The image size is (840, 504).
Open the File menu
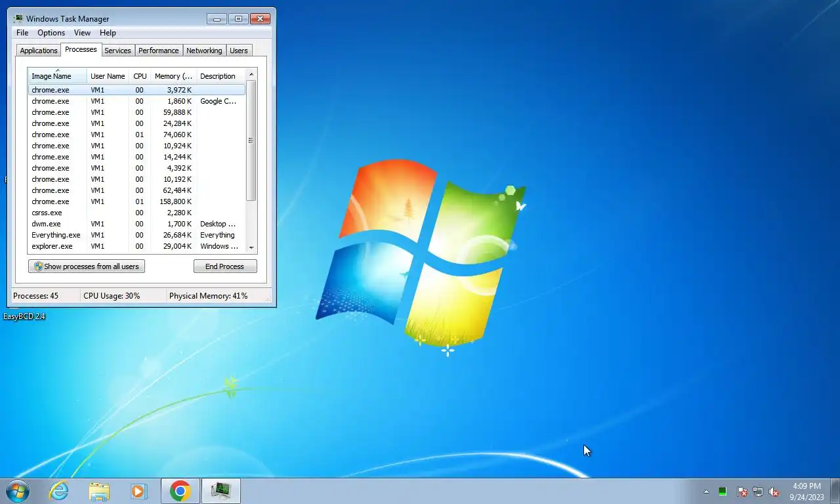click(22, 33)
